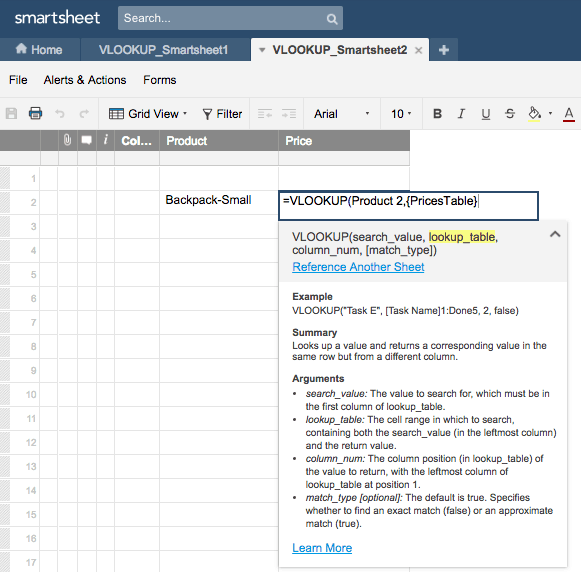Click the comments bubble column icon

coord(86,140)
